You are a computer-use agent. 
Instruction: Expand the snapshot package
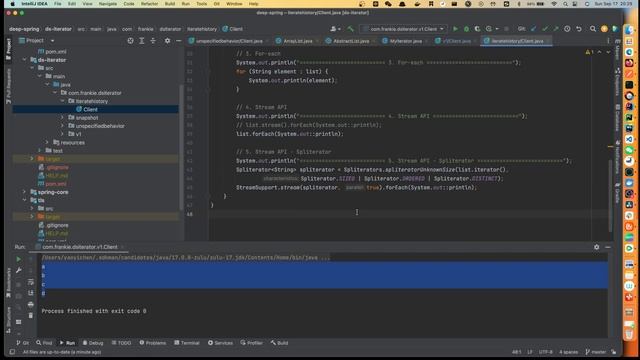coord(62,118)
